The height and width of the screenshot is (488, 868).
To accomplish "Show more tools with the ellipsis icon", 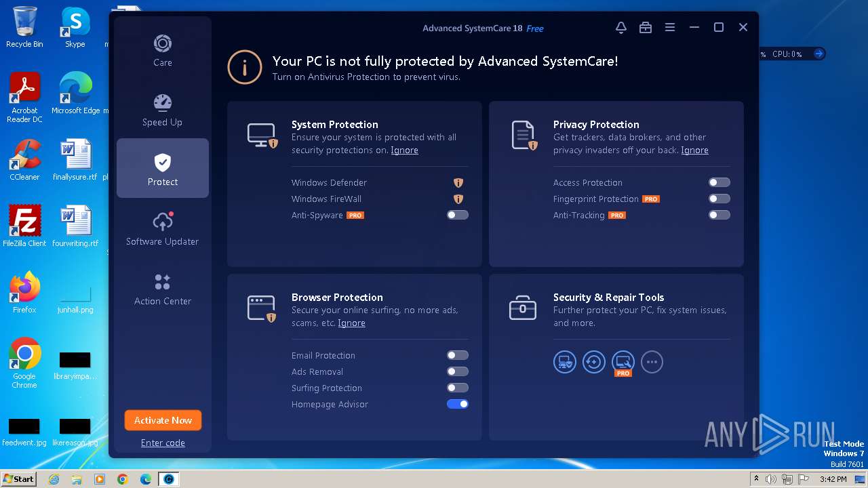I will (652, 362).
